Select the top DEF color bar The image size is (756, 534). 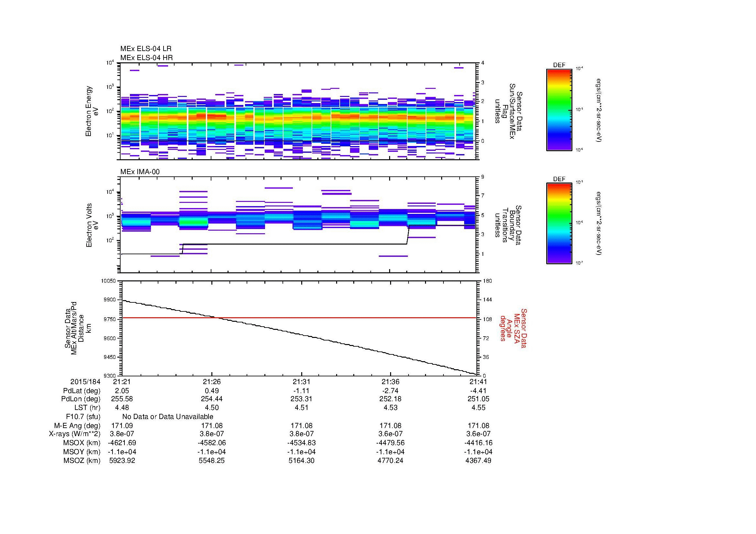point(559,110)
